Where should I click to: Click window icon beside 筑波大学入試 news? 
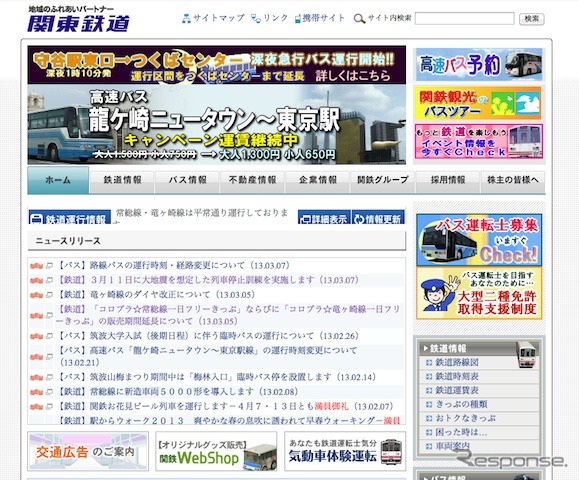(x=49, y=336)
